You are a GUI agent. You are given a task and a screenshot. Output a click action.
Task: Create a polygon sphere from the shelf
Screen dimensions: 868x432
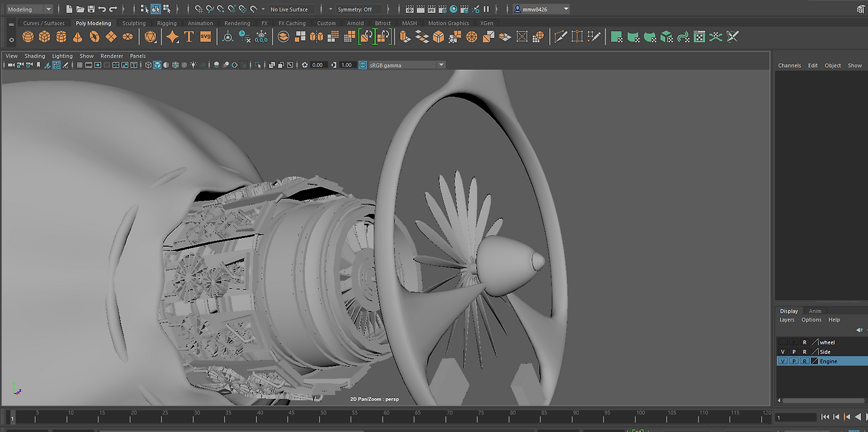click(27, 37)
